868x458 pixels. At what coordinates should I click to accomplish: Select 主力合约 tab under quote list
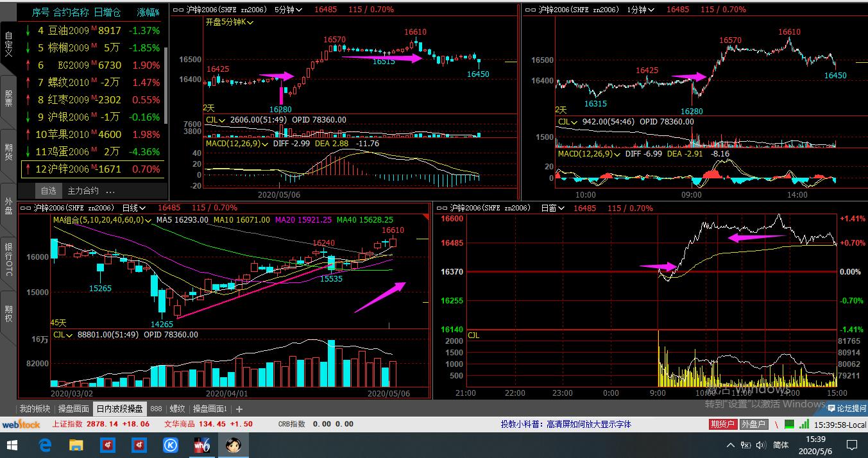point(83,191)
